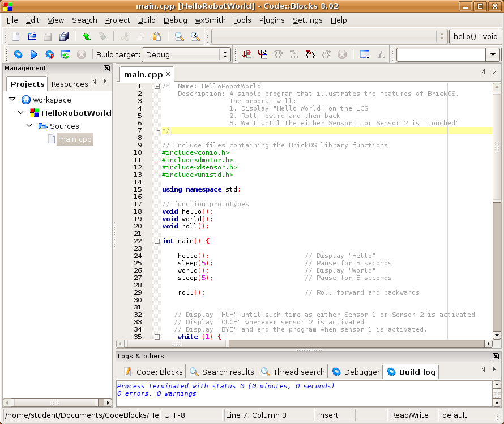Rebuild the project toolbar icon
The height and width of the screenshot is (424, 504).
coord(66,54)
